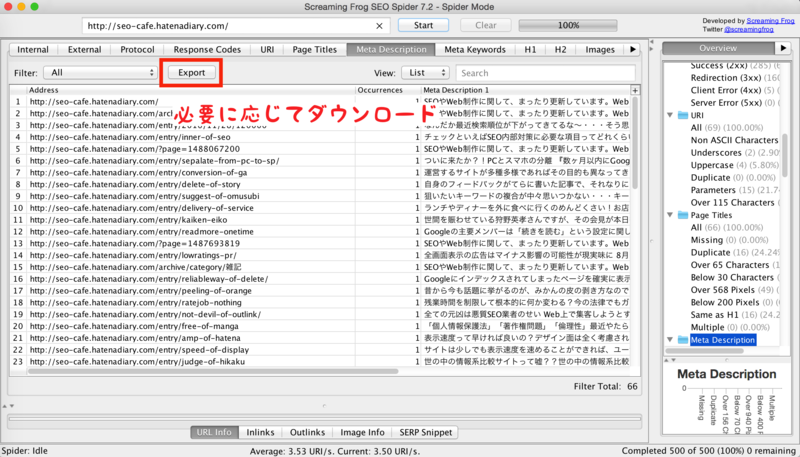
Task: Switch to the H1 tab
Action: point(530,49)
